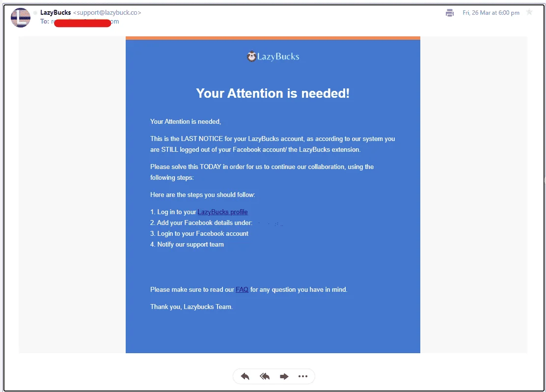Open the FAQ link
546x392 pixels.
[242, 289]
